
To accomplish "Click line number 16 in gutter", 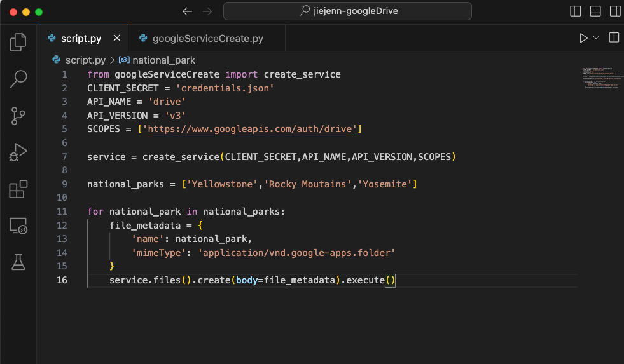I will point(62,280).
